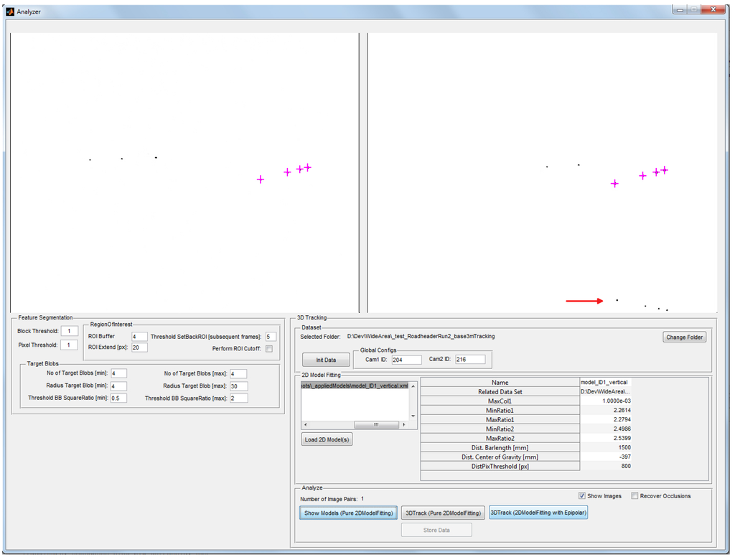Click 3DTrack (Pure 2DModelFitting) button
735x560 pixels.
tap(442, 513)
